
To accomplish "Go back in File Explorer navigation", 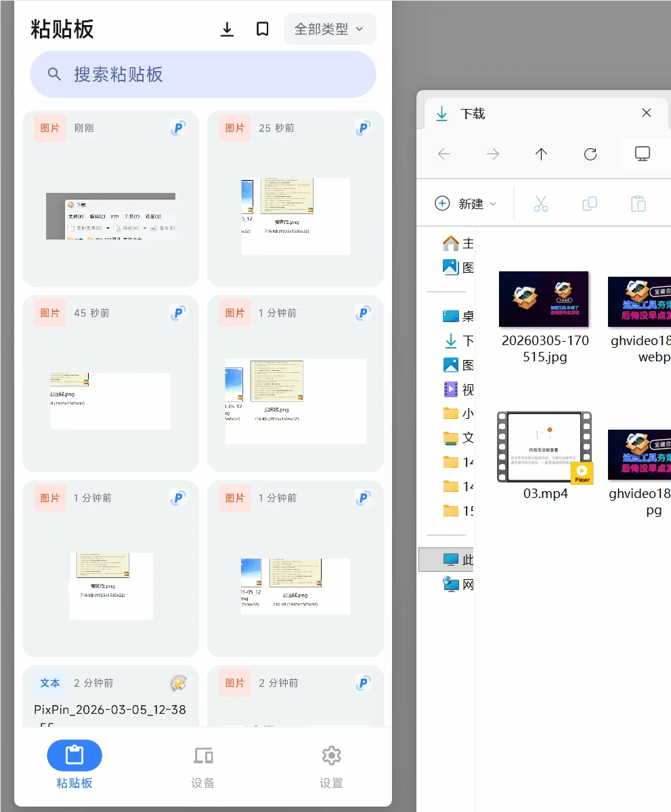I will point(444,154).
